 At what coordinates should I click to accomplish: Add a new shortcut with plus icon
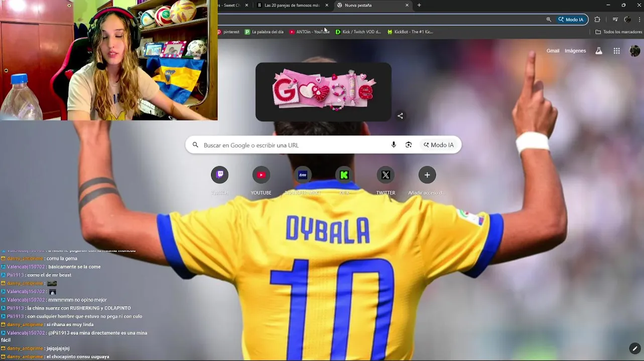(427, 175)
